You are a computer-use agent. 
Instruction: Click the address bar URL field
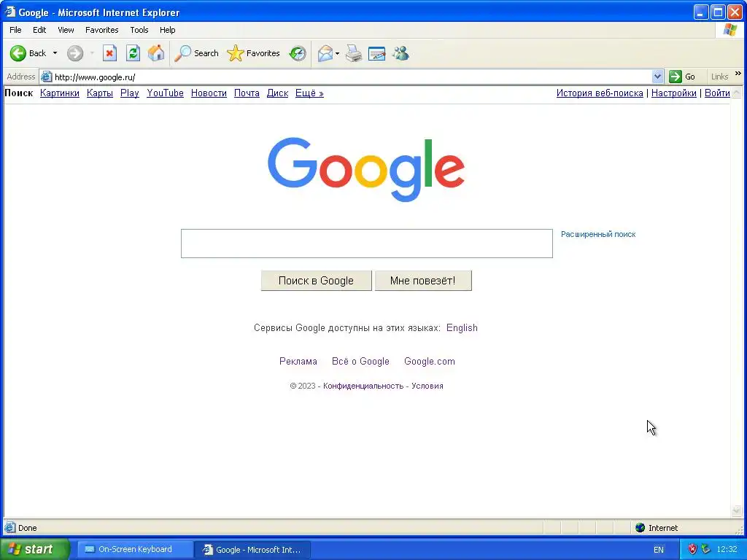(352, 77)
